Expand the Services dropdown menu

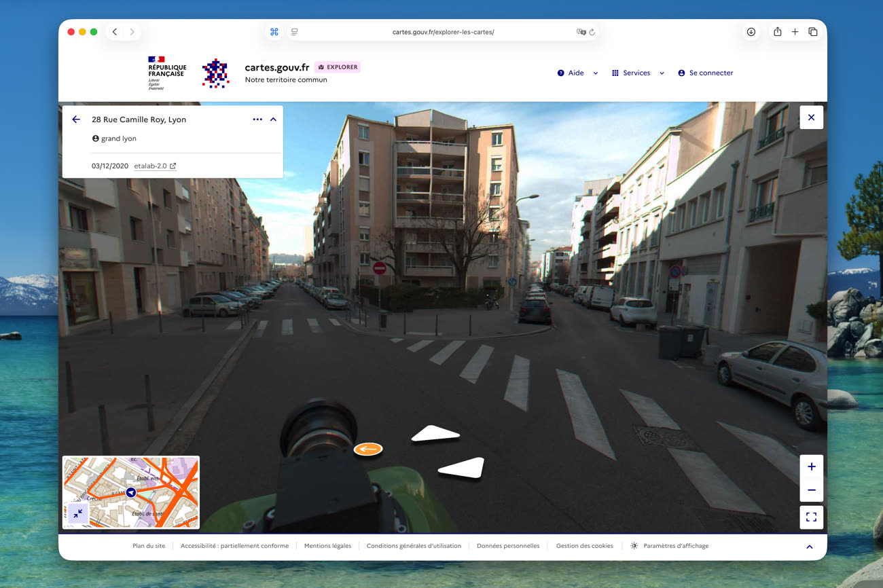(638, 73)
